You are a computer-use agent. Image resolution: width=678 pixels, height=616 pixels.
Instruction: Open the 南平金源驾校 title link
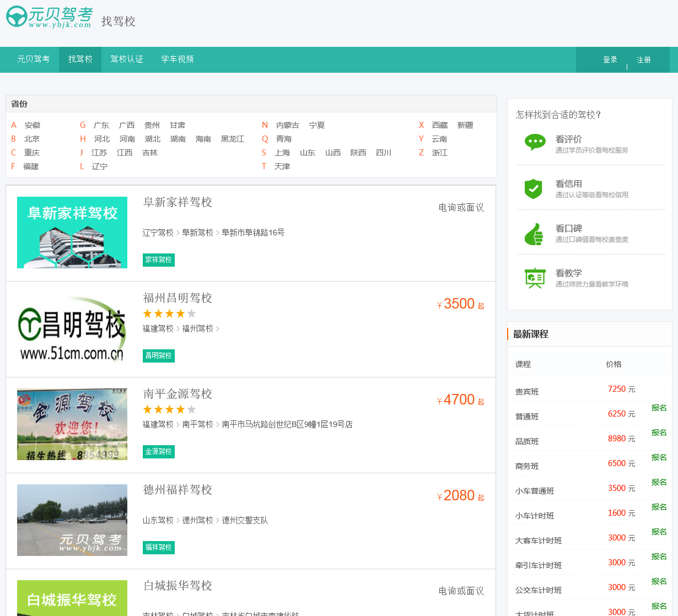click(x=177, y=394)
